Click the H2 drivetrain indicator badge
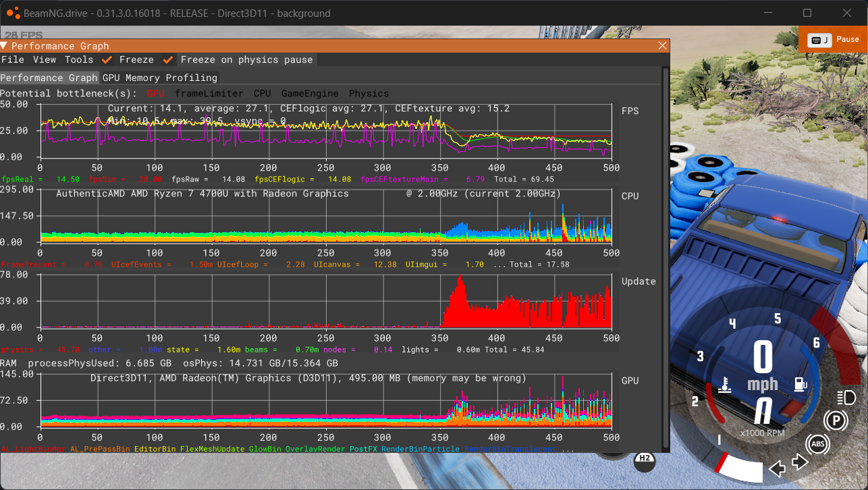868x490 pixels. tap(645, 460)
